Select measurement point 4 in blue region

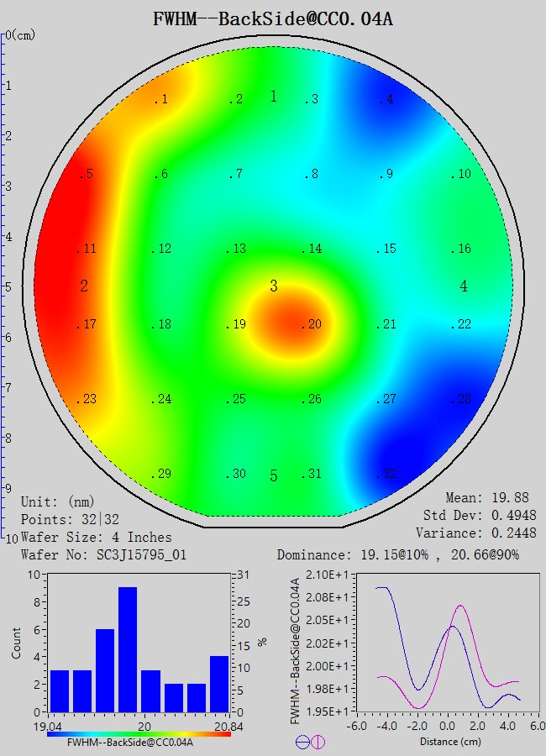(386, 100)
